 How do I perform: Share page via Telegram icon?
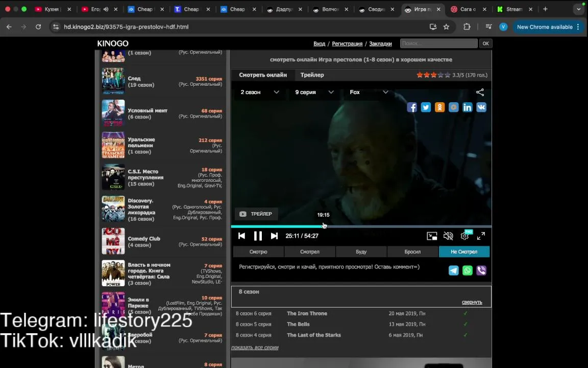point(453,270)
